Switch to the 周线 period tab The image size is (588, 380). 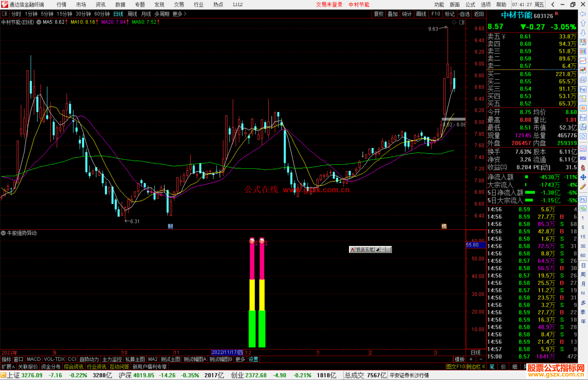click(x=132, y=14)
